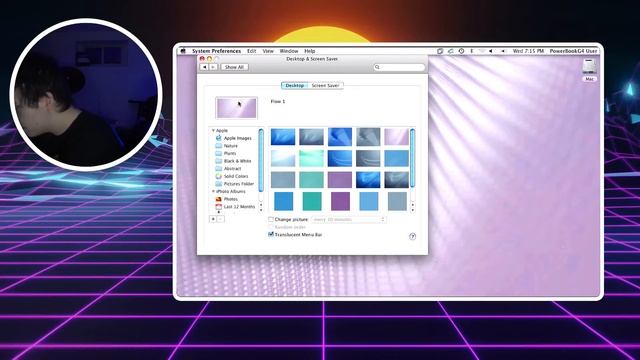The height and width of the screenshot is (360, 640).
Task: Click the Desktop & Screen Saver window title
Action: pyautogui.click(x=312, y=59)
